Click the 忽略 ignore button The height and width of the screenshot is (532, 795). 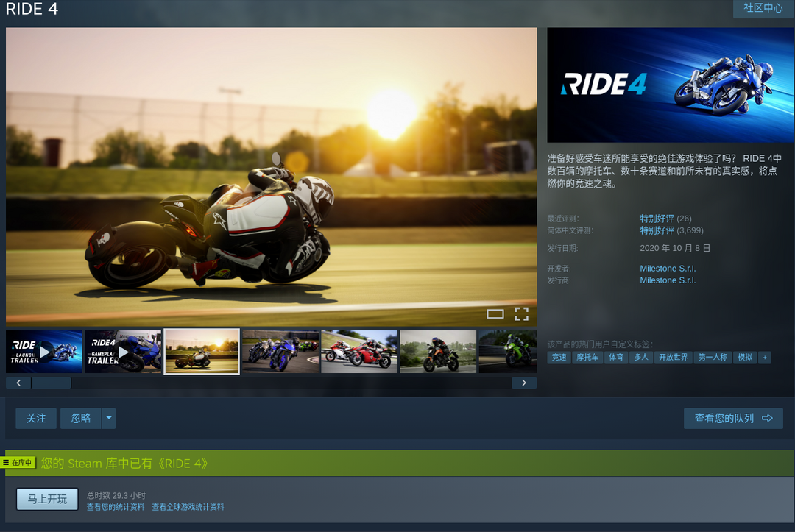coord(81,419)
